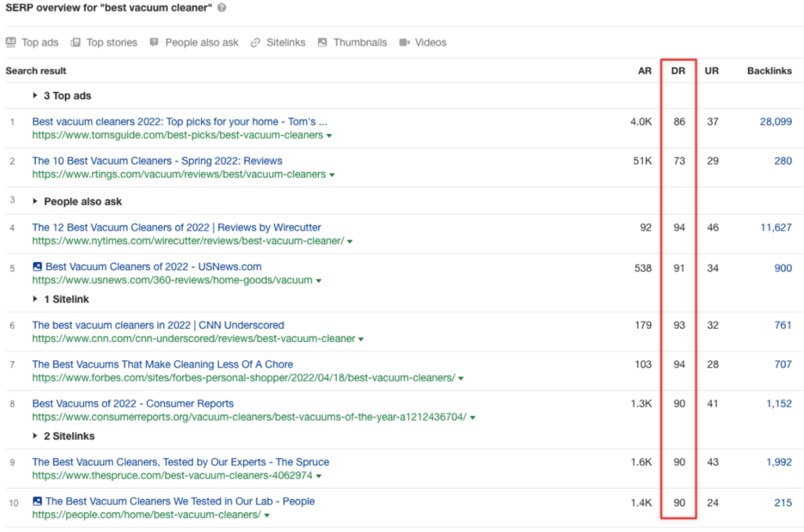
Task: Open dropdown arrow after cnn.com URL
Action: tap(361, 339)
